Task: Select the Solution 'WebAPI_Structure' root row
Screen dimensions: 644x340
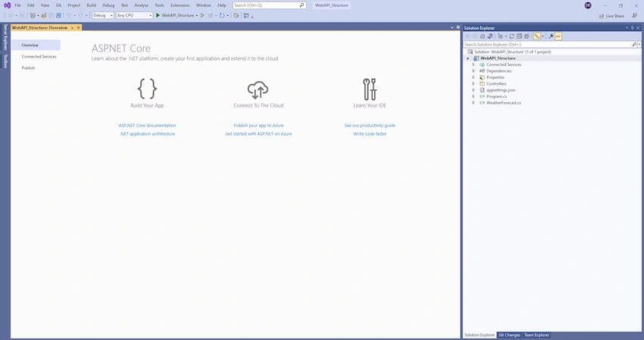Action: (x=552, y=51)
